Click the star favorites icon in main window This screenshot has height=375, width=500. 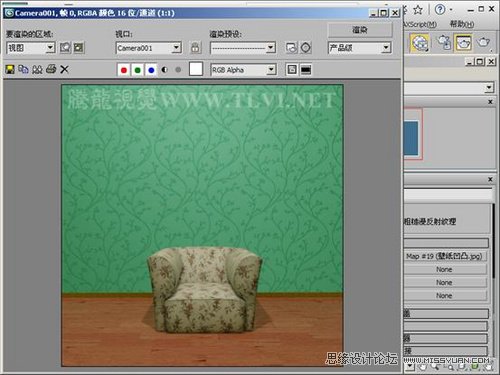418,10
